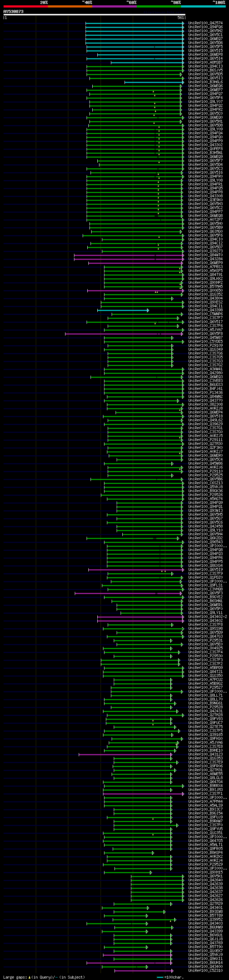Click the magenta alignment bar for UniRef100_Q6V5I9
The width and height of the screenshot is (229, 980).
136,570
